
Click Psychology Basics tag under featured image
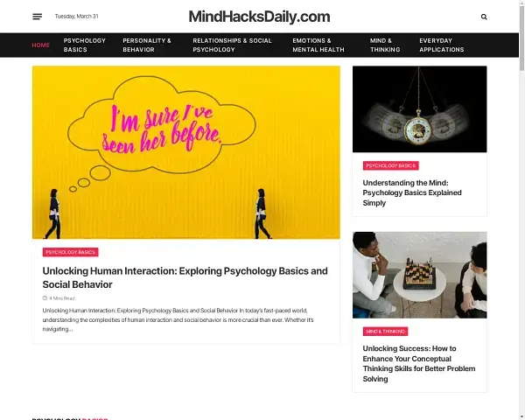(70, 252)
